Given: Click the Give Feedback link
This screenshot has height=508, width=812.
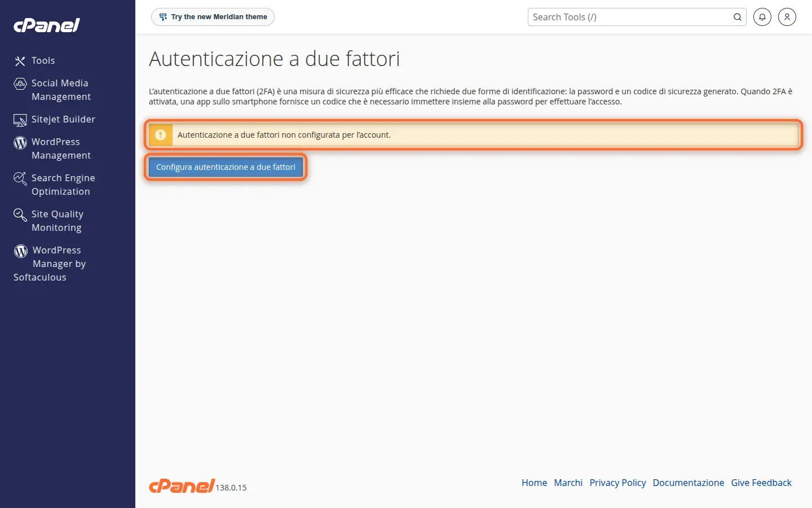Looking at the screenshot, I should tap(761, 483).
